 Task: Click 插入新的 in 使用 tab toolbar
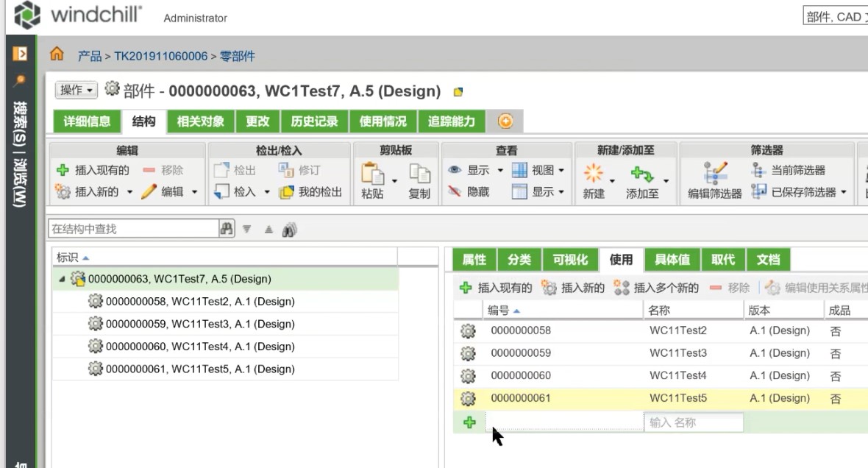[574, 288]
